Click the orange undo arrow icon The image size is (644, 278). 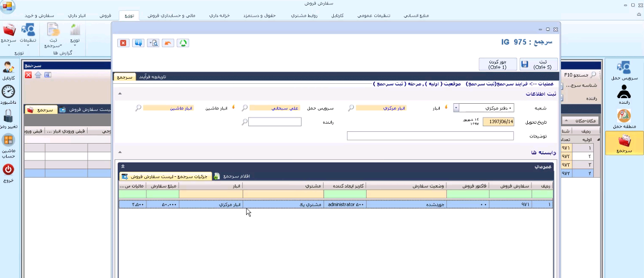coord(168,43)
